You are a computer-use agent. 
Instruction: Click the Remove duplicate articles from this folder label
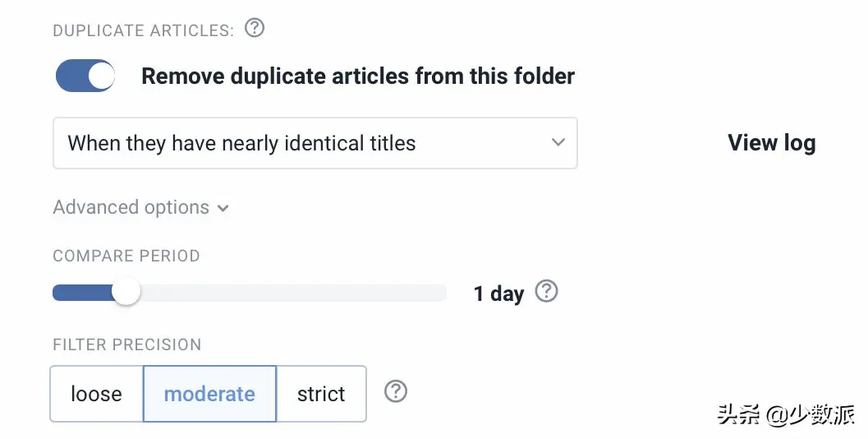point(358,76)
